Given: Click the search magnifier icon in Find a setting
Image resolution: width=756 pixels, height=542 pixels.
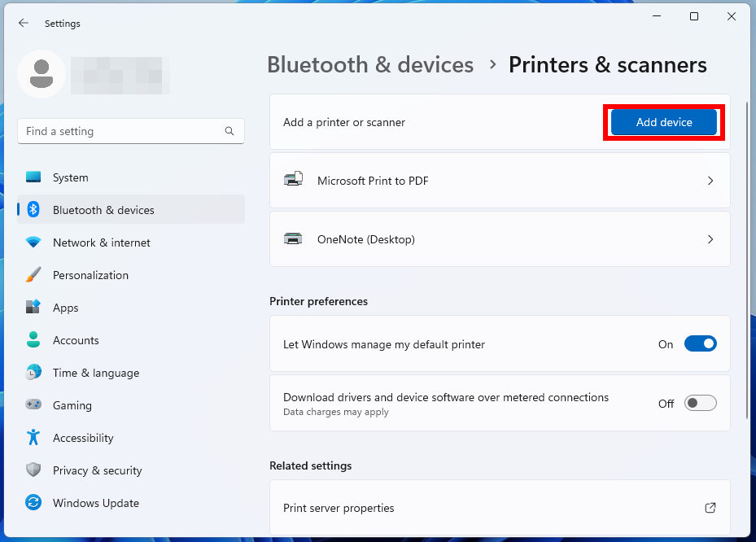Looking at the screenshot, I should point(229,131).
